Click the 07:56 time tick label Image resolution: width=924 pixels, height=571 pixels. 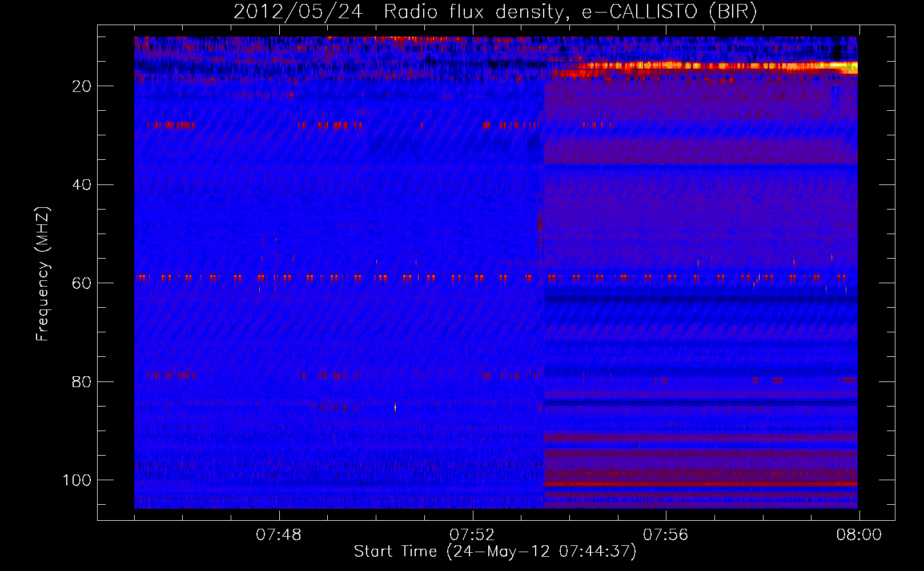pyautogui.click(x=666, y=535)
